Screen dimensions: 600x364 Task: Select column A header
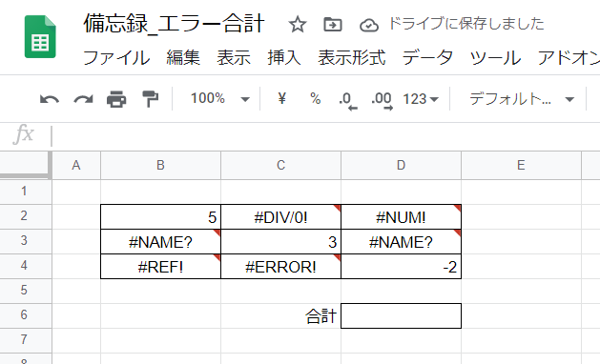[x=76, y=165]
